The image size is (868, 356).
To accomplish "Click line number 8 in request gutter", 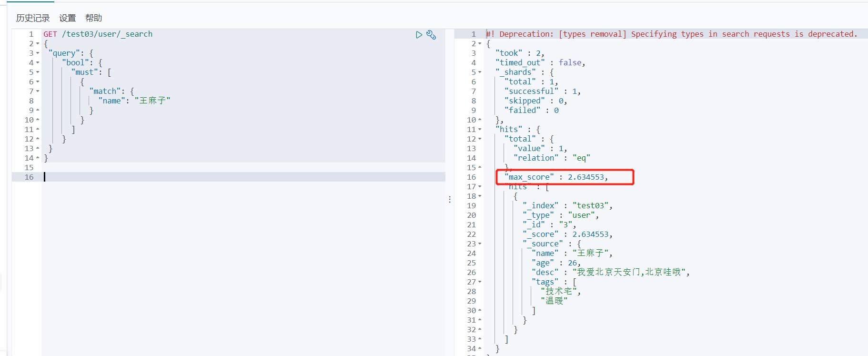I will pos(31,101).
